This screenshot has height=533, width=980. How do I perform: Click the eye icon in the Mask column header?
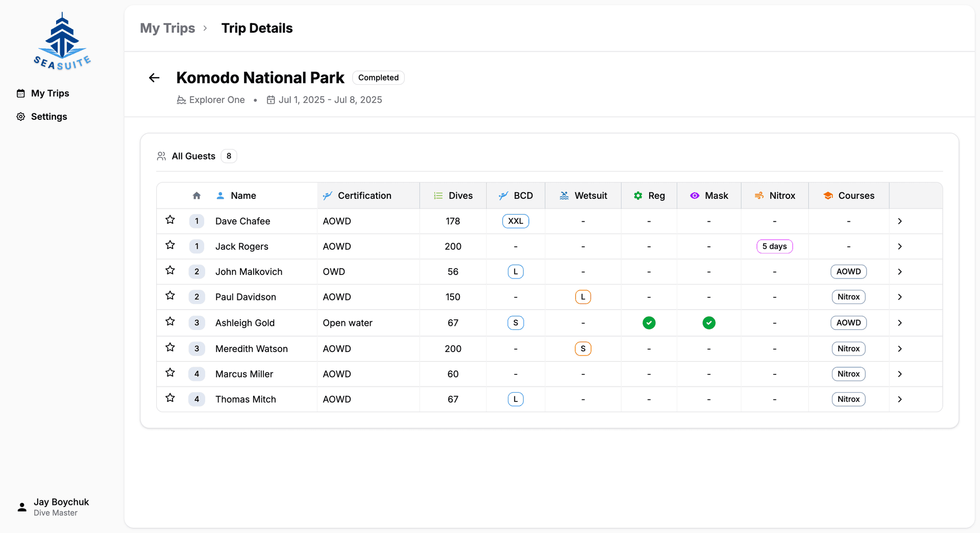point(694,195)
